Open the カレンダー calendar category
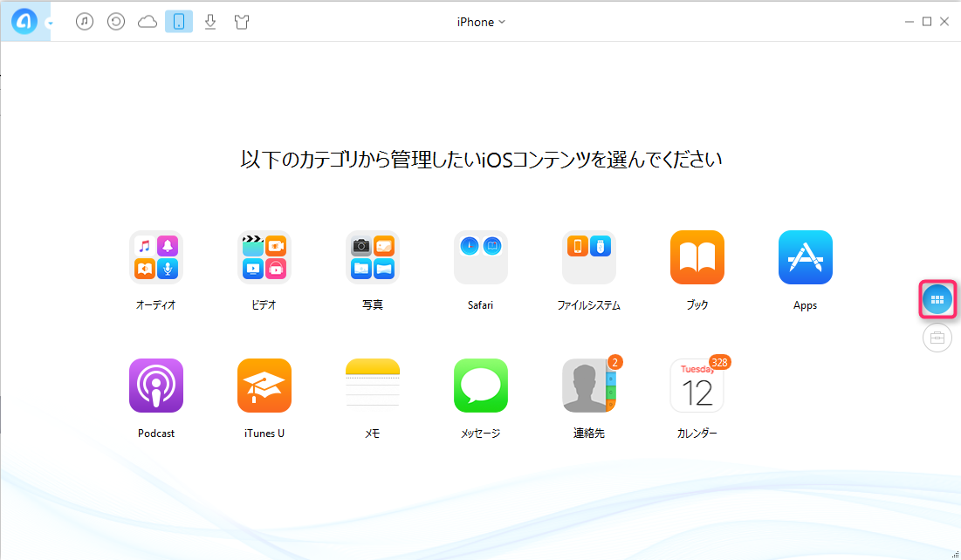Screen dimensions: 961x560 pyautogui.click(x=697, y=386)
